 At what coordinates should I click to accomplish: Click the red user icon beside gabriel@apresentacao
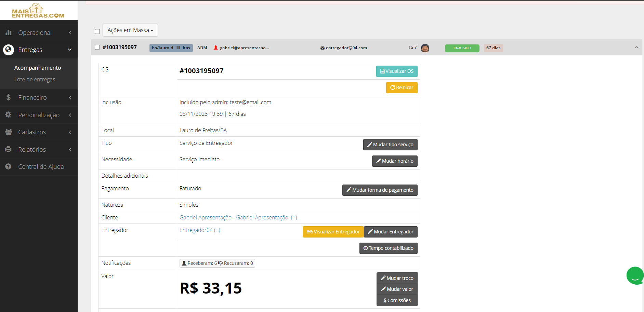(216, 48)
